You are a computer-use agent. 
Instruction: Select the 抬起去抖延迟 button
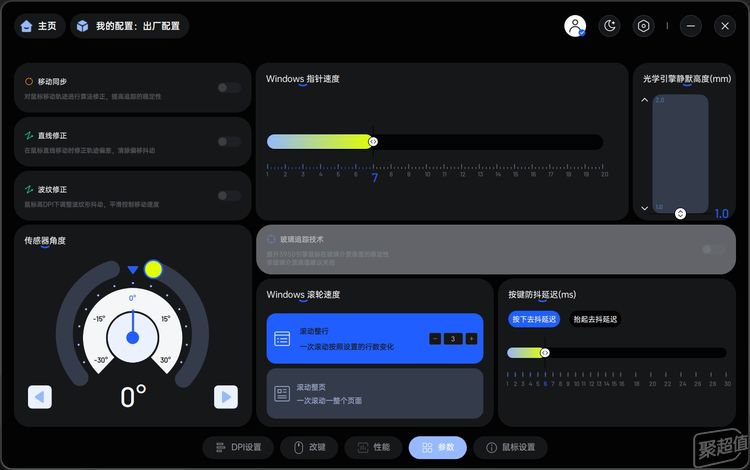(x=595, y=319)
